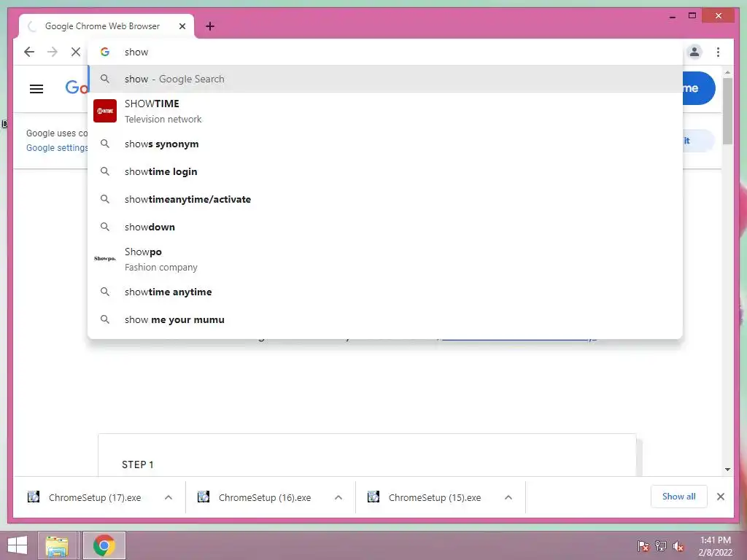The height and width of the screenshot is (560, 747).
Task: Click the Action Center flag tray icon
Action: coord(643,545)
